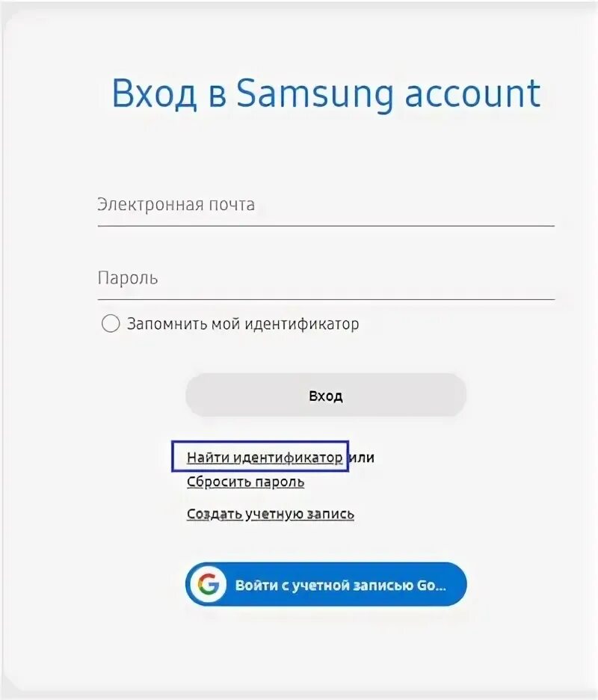Focus the Пароль input field
Image resolution: width=598 pixels, height=700 pixels.
326,280
